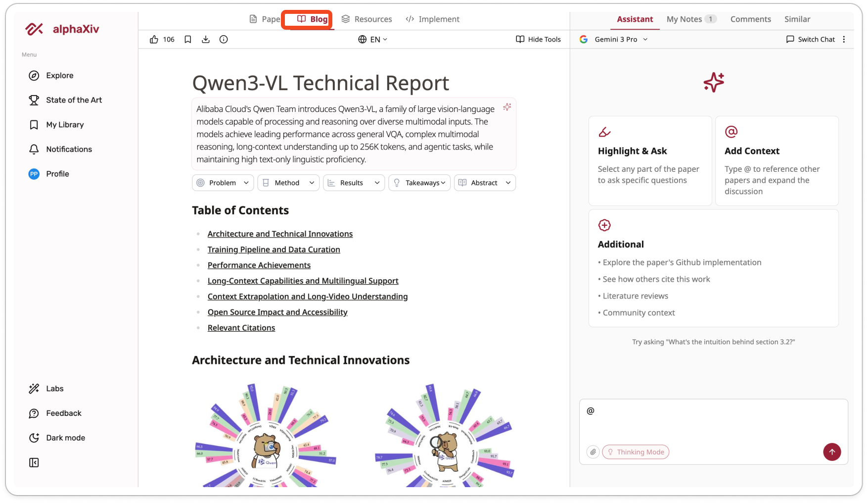Click the right Qwen radial chart image

coord(445,434)
